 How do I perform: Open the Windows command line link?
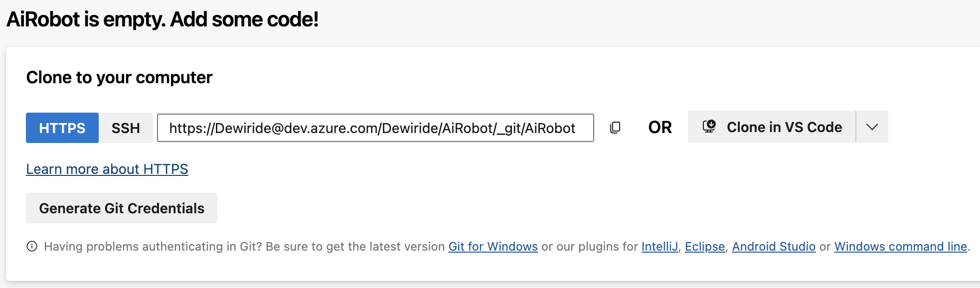point(901,247)
